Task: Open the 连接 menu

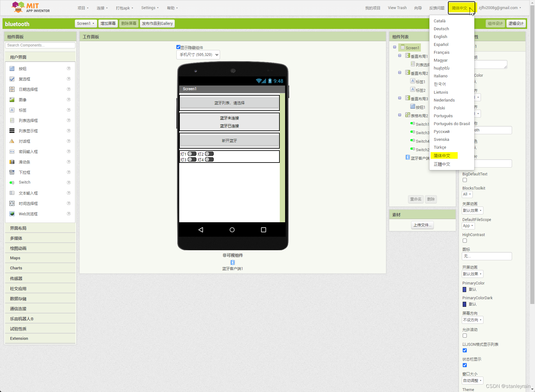Action: tap(102, 8)
